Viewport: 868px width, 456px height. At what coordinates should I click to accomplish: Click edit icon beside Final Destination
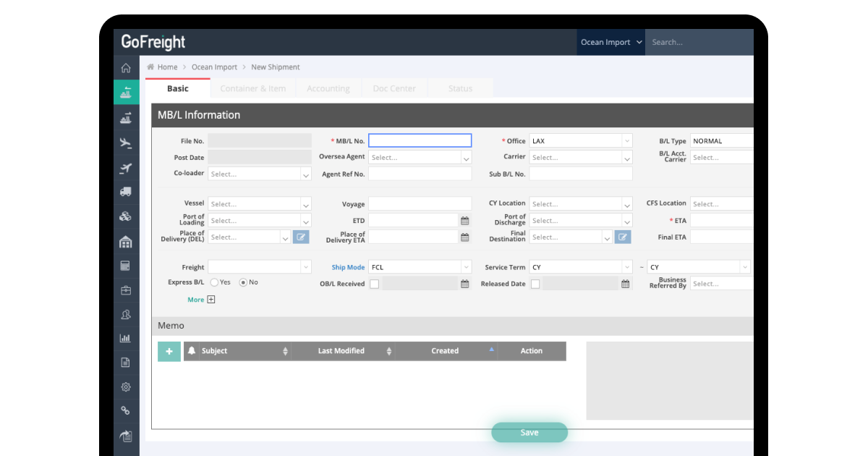[623, 237]
